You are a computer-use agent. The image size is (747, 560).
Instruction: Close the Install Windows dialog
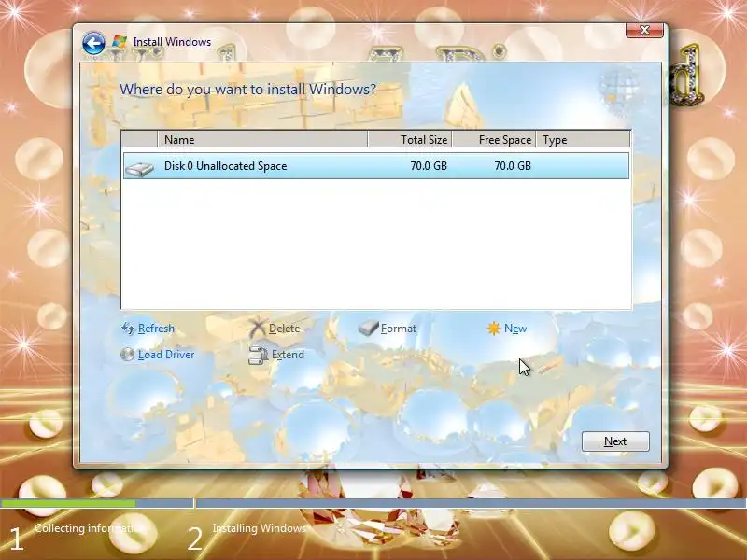644,30
